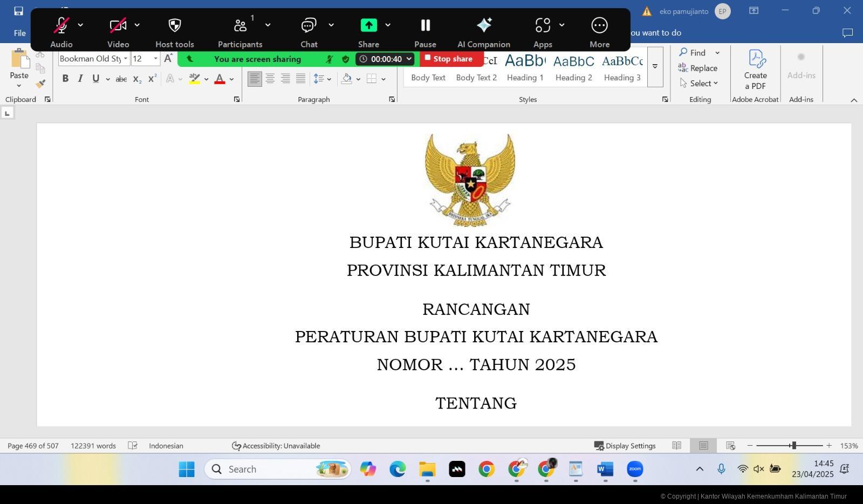863x504 pixels.
Task: Open Paragraph dialog launcher
Action: coord(392,99)
